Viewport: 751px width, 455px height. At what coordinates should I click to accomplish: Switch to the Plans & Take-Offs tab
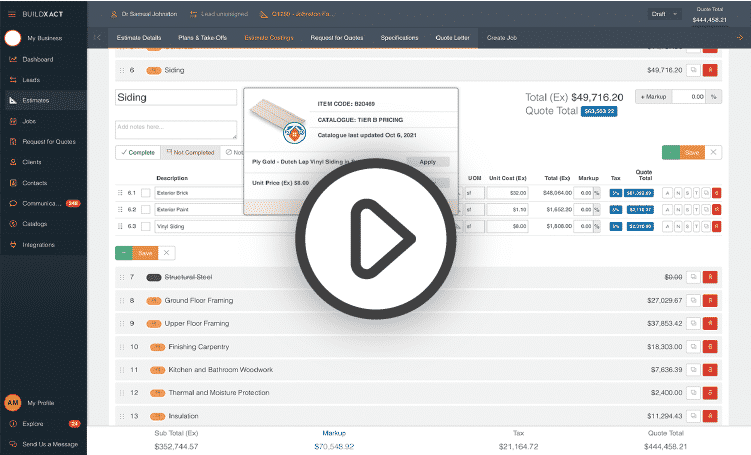tap(203, 37)
